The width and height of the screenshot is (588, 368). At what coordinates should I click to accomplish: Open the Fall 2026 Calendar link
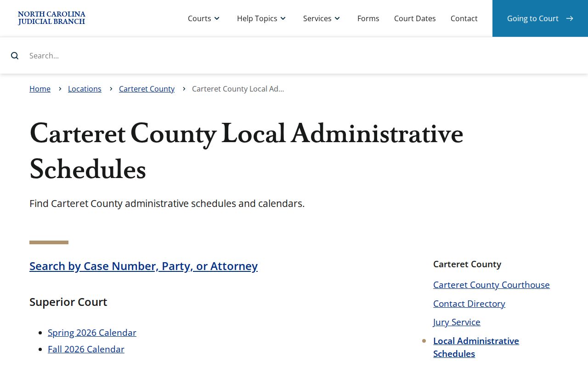[86, 349]
